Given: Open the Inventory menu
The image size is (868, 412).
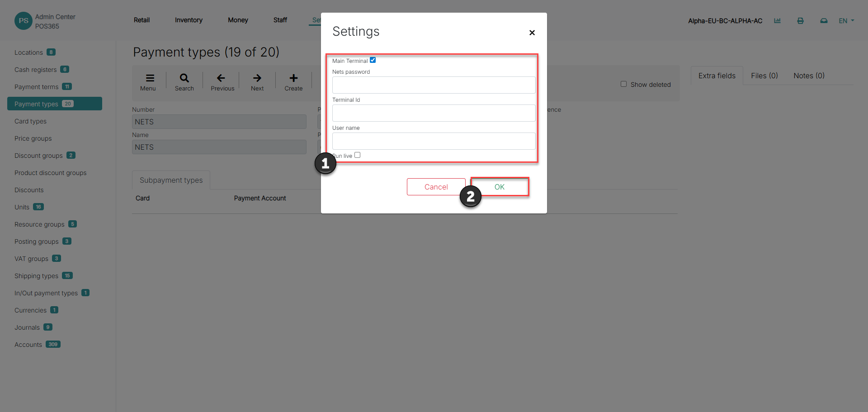Looking at the screenshot, I should (189, 20).
